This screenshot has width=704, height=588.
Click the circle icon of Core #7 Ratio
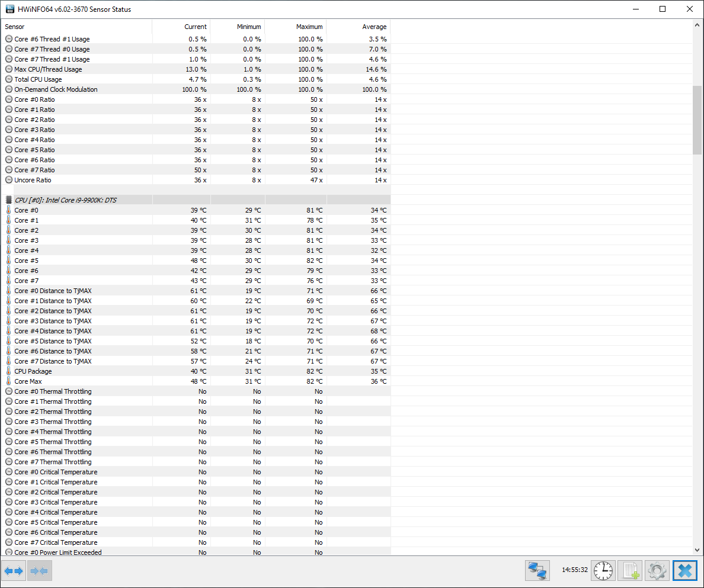click(8, 170)
